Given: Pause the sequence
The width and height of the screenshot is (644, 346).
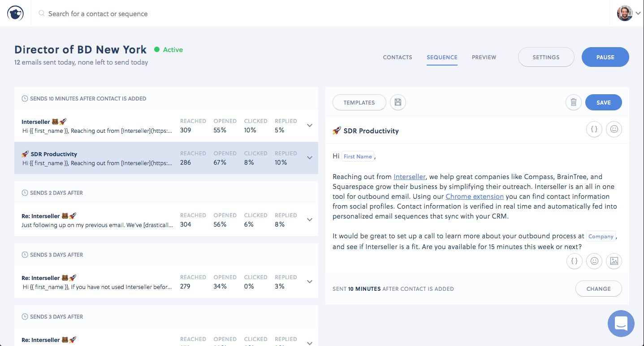Looking at the screenshot, I should tap(605, 57).
